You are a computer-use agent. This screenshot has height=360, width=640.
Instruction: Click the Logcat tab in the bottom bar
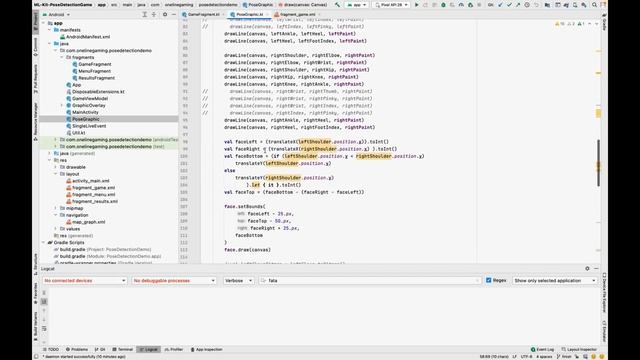pyautogui.click(x=148, y=349)
